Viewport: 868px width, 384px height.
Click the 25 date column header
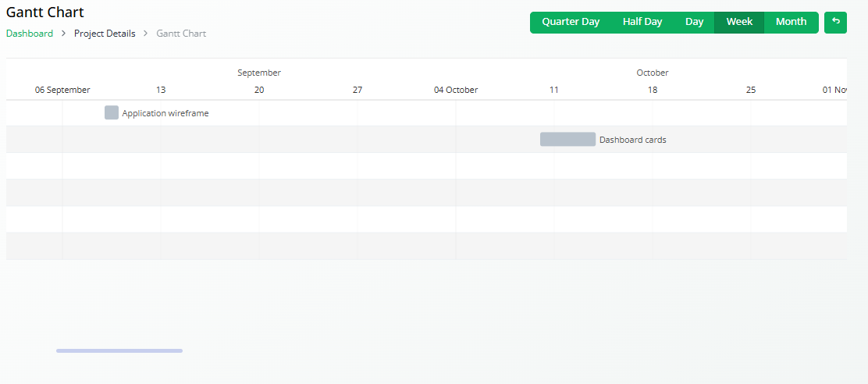tap(751, 90)
